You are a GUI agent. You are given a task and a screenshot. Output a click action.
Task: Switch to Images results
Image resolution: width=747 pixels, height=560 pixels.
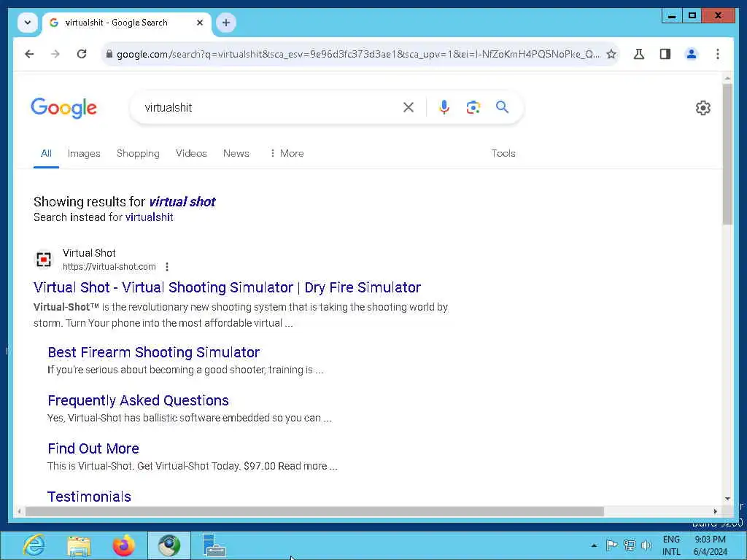84,153
